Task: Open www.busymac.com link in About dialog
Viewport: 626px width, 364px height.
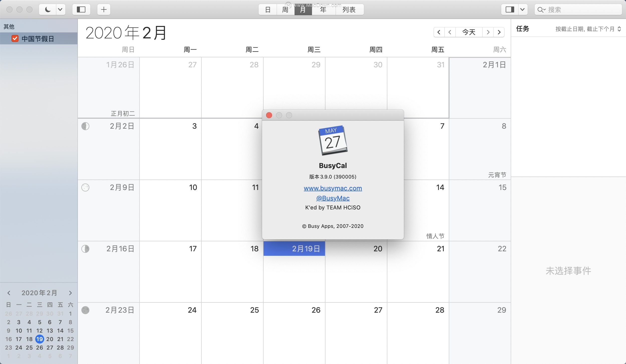Action: coord(333,188)
